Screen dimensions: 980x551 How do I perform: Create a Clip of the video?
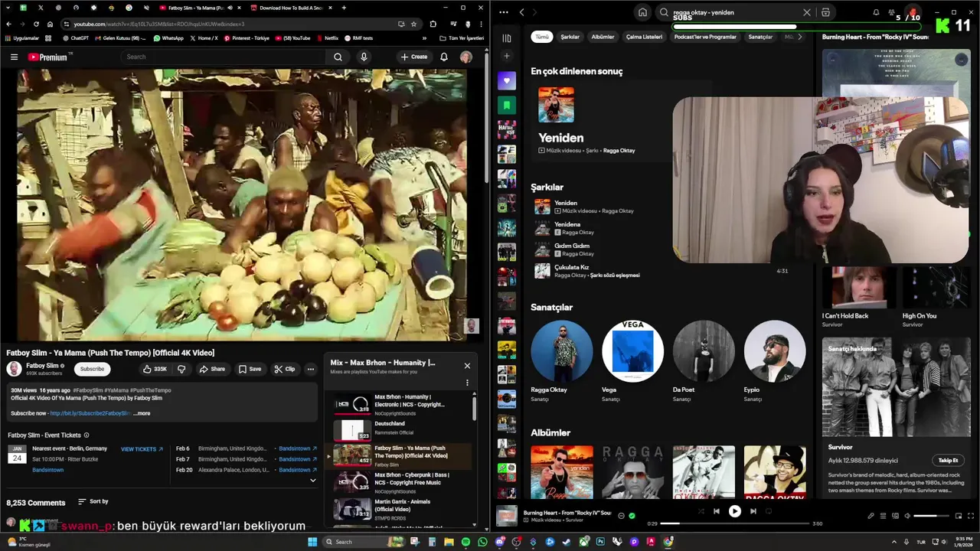tap(285, 369)
